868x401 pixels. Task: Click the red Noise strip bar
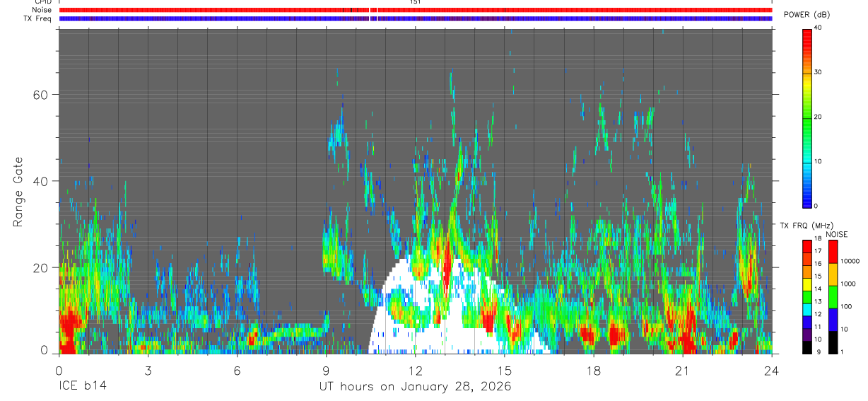coord(416,10)
